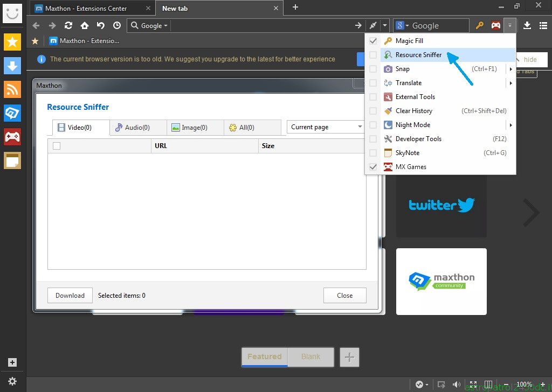
Task: Mute sound with the speaker icon
Action: coord(457,384)
